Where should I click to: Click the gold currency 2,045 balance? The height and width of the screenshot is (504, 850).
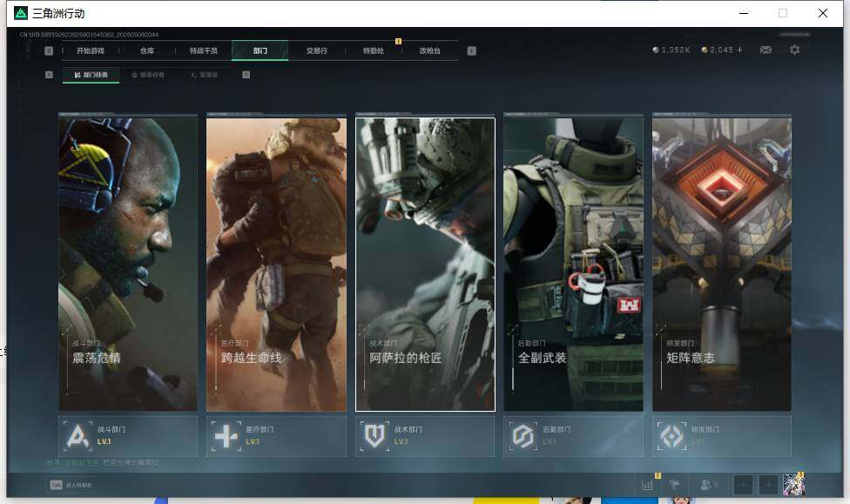click(x=718, y=50)
